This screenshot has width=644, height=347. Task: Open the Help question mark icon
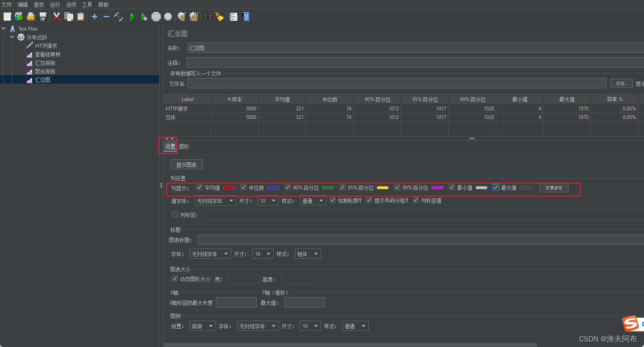[x=246, y=17]
